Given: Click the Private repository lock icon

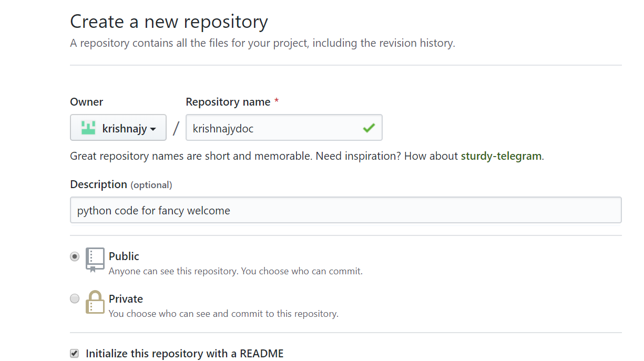Looking at the screenshot, I should (x=95, y=302).
